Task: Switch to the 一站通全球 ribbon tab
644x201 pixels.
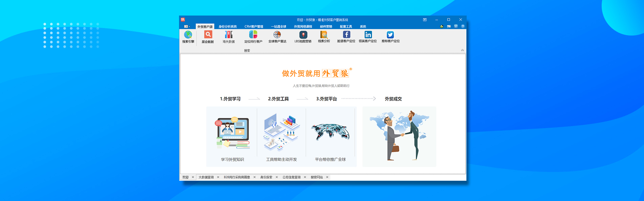Action: click(x=279, y=27)
